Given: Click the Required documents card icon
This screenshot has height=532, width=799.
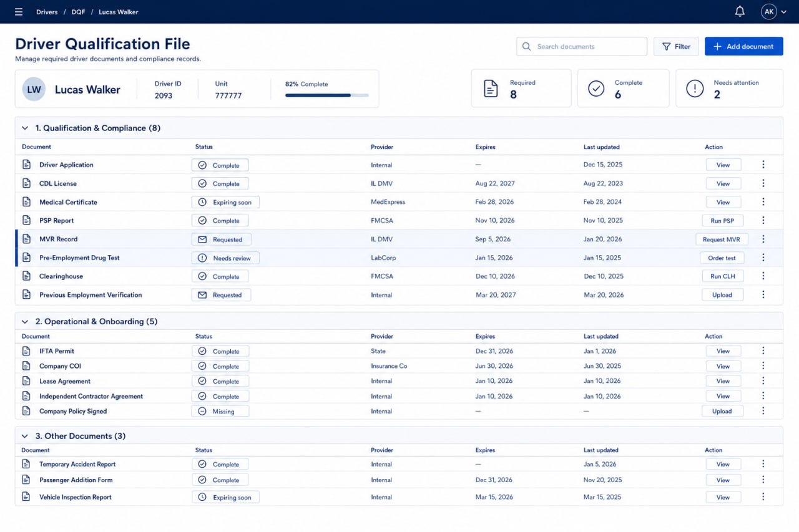Looking at the screenshot, I should click(x=491, y=89).
